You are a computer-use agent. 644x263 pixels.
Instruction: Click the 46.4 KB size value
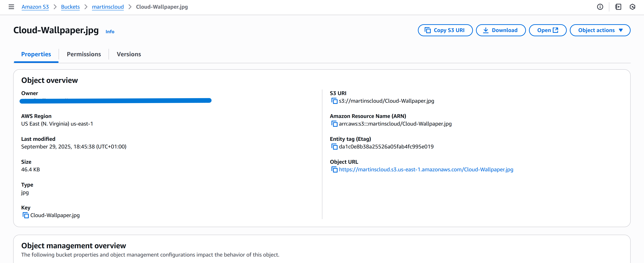[x=30, y=169]
